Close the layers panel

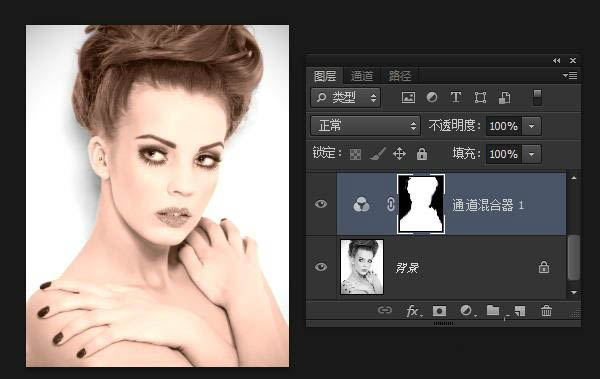click(x=573, y=60)
